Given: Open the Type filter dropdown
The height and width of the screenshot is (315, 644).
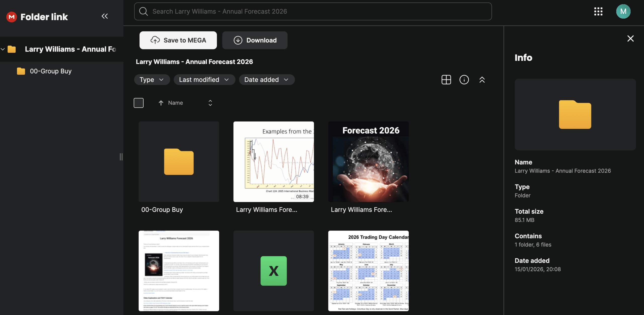Looking at the screenshot, I should [152, 80].
